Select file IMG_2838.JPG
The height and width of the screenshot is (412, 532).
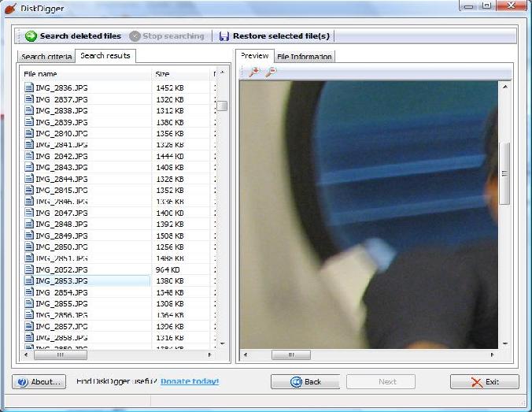point(61,111)
